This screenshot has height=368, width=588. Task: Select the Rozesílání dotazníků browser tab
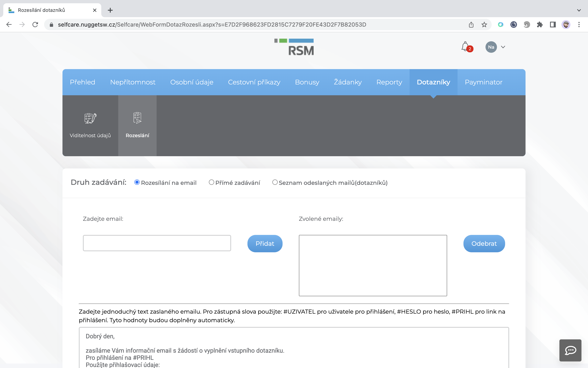click(52, 10)
